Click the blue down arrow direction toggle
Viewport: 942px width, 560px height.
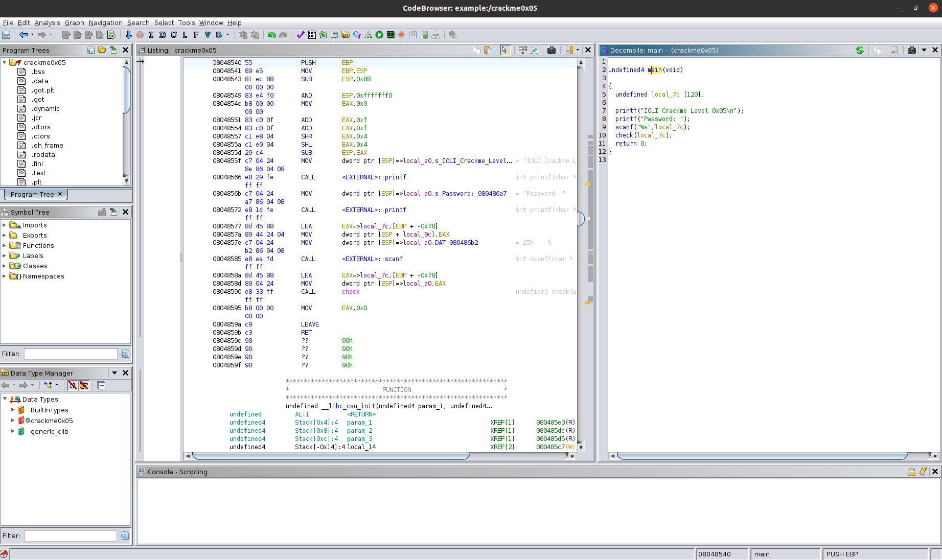(x=128, y=35)
